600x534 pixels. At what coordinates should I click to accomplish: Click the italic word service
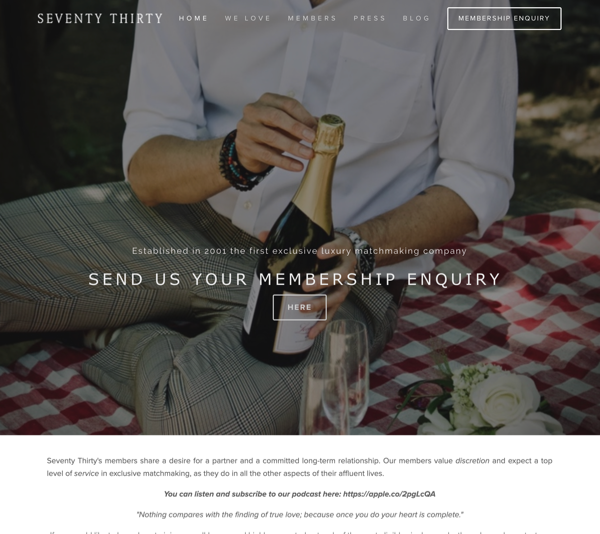click(86, 473)
